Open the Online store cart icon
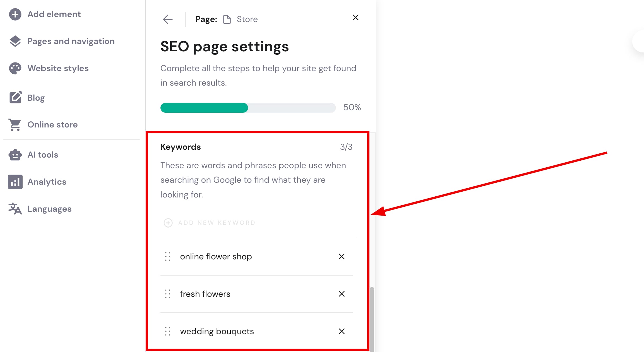The height and width of the screenshot is (352, 644). click(x=15, y=125)
